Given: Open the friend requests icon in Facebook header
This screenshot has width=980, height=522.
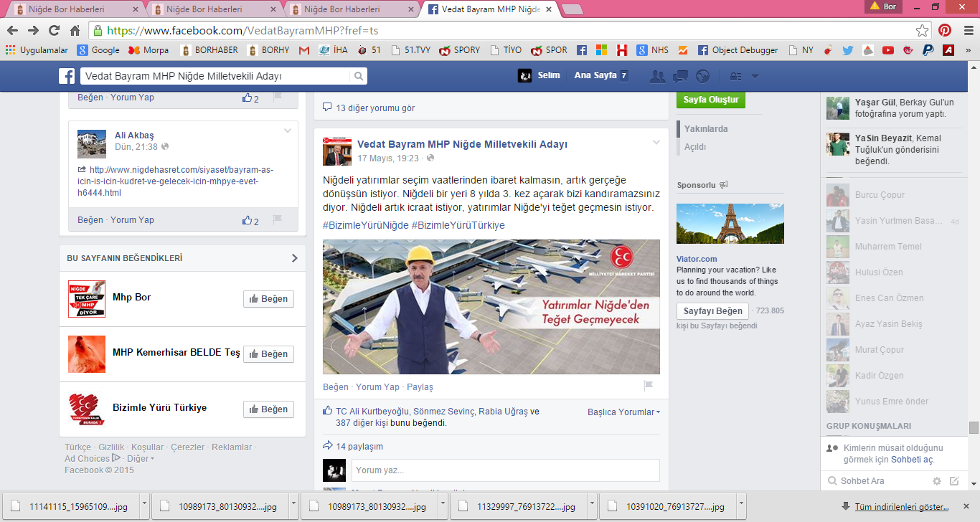Looking at the screenshot, I should click(x=656, y=77).
